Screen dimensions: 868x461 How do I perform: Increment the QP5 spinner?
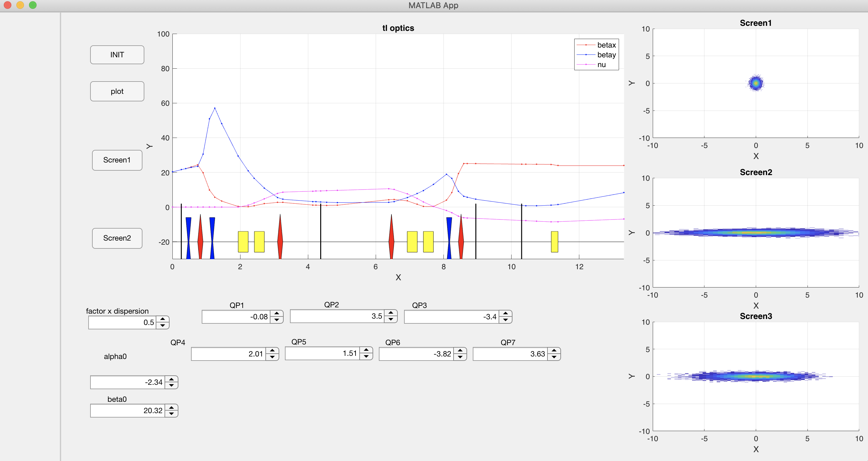click(x=366, y=350)
